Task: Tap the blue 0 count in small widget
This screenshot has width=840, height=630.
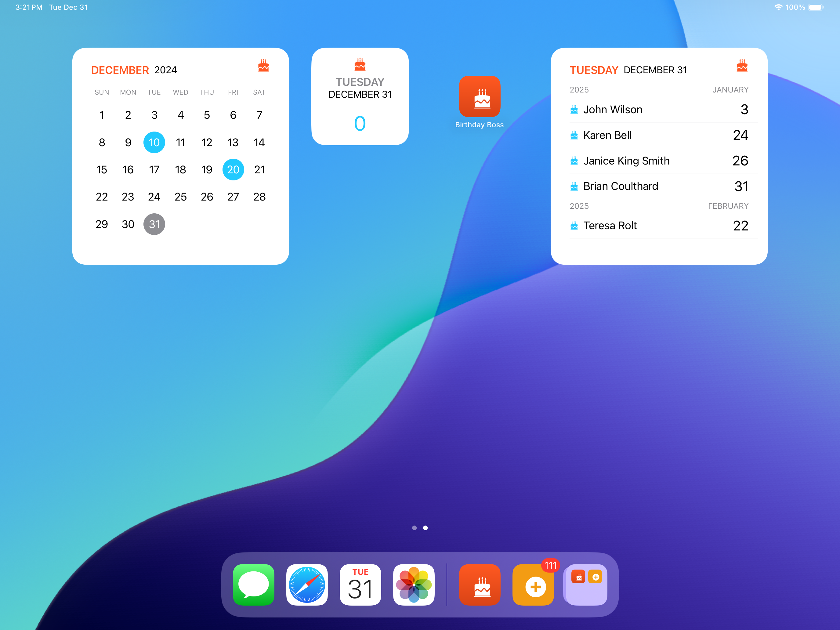Action: coord(360,123)
